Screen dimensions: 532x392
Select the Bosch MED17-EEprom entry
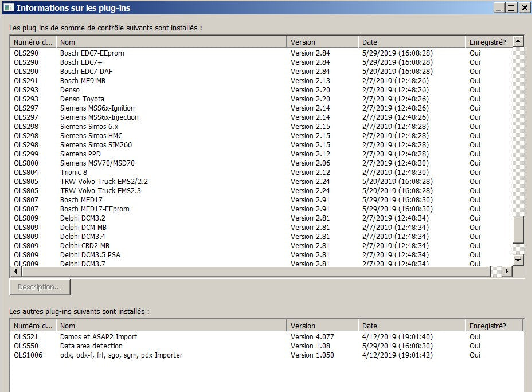click(261, 209)
